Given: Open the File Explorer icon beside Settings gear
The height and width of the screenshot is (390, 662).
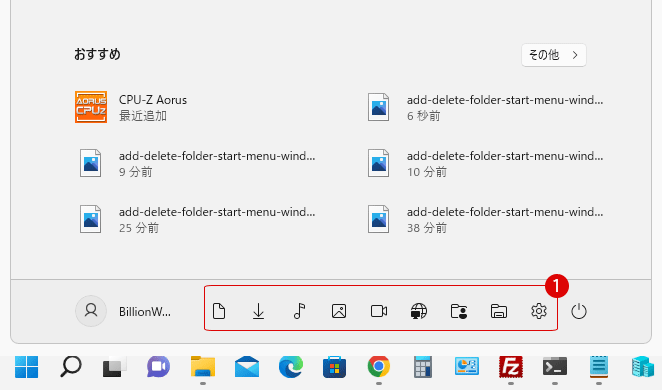Looking at the screenshot, I should point(499,311).
